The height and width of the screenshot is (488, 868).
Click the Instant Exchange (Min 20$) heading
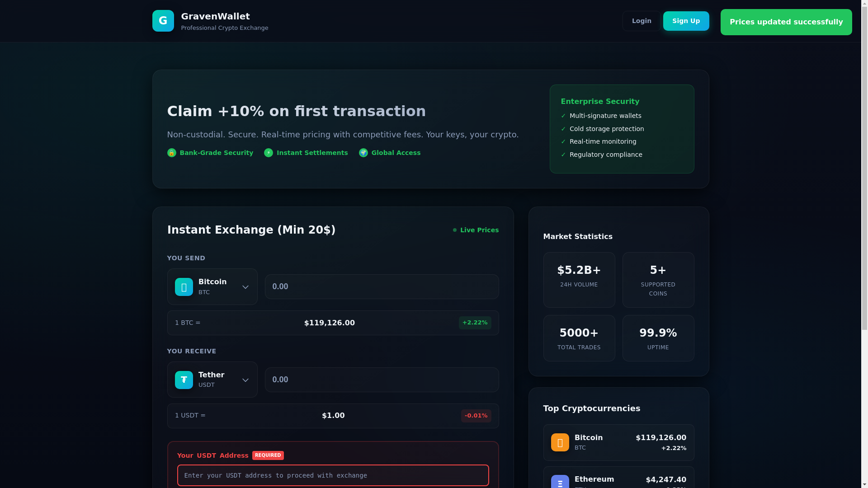pyautogui.click(x=251, y=230)
